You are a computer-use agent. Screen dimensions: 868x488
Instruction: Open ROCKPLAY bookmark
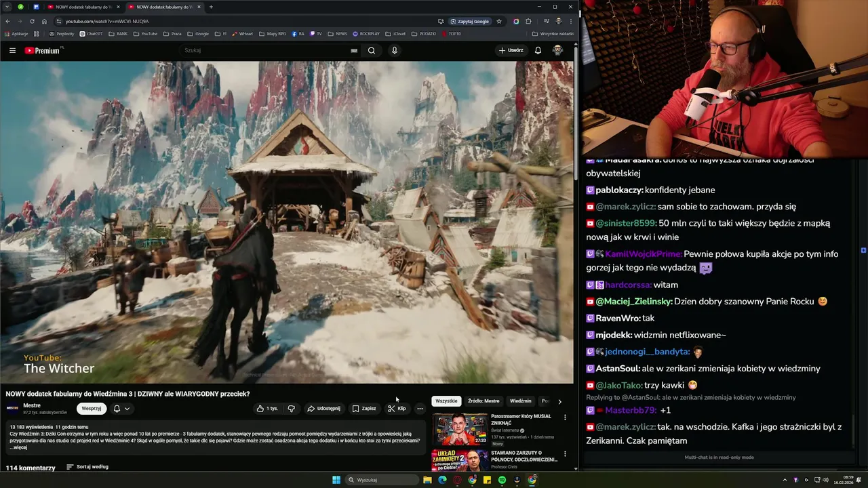click(x=367, y=33)
